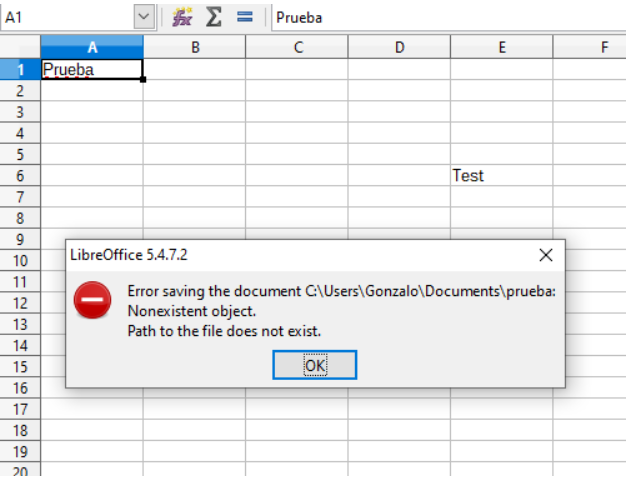Image resolution: width=626 pixels, height=478 pixels.
Task: Select column D header
Action: [399, 47]
